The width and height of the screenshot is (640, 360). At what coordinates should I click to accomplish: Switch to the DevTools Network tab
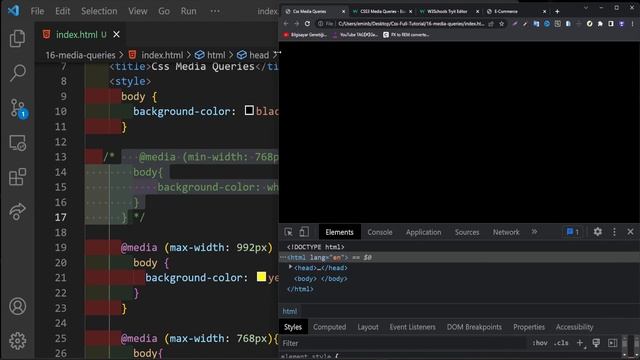pyautogui.click(x=506, y=232)
